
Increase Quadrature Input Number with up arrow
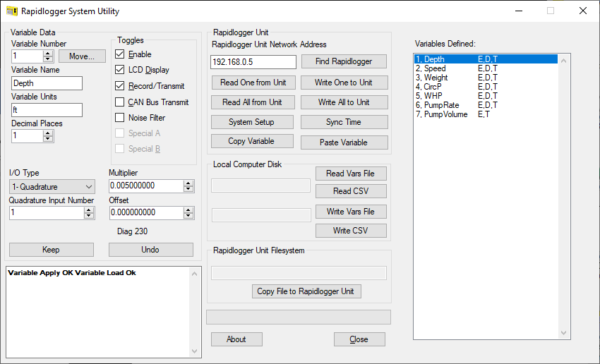pos(89,210)
